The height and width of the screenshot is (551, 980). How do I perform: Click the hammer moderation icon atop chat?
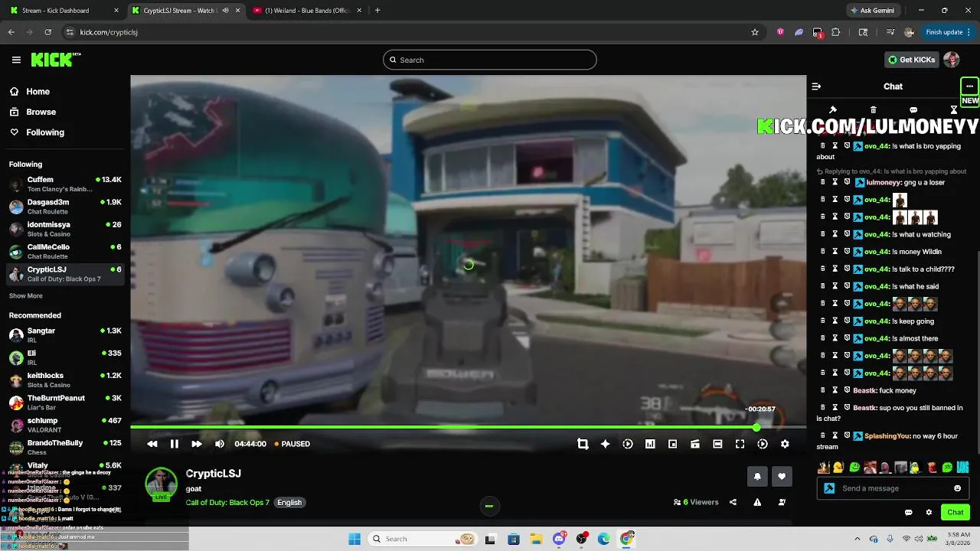click(833, 109)
